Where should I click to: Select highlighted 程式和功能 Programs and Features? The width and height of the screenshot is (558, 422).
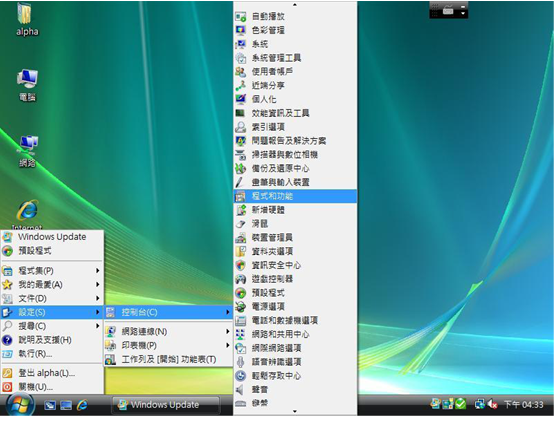pyautogui.click(x=295, y=196)
